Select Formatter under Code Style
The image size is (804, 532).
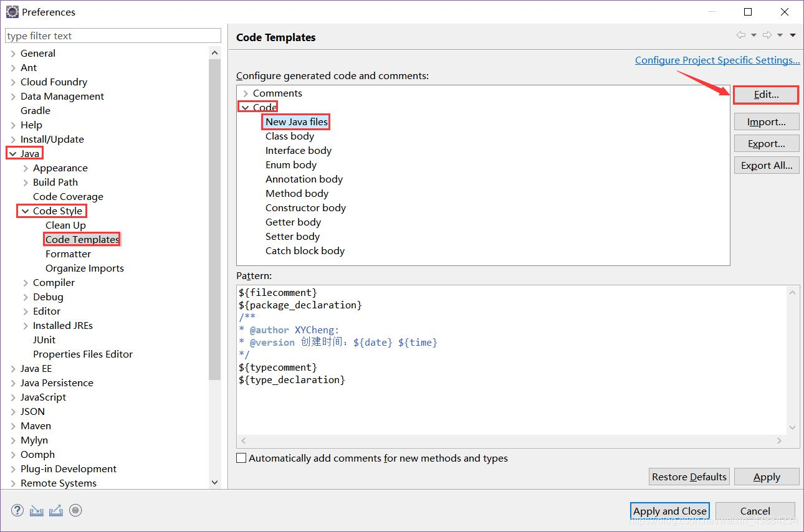(68, 254)
